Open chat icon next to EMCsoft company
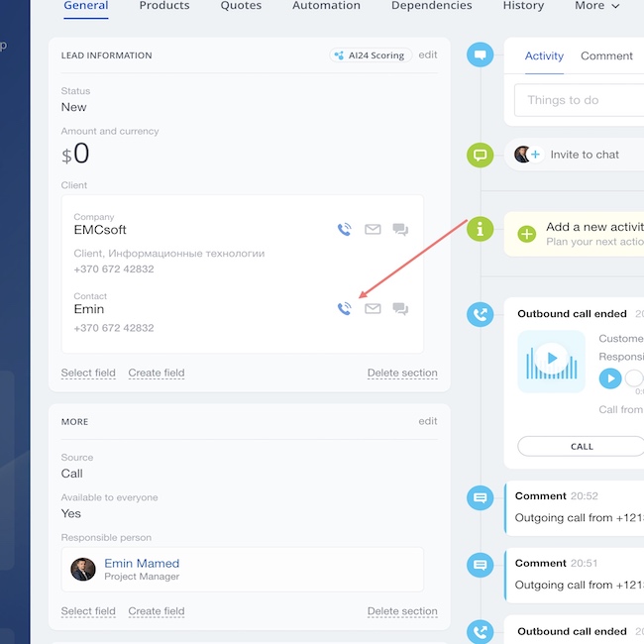Image resolution: width=644 pixels, height=644 pixels. [400, 230]
